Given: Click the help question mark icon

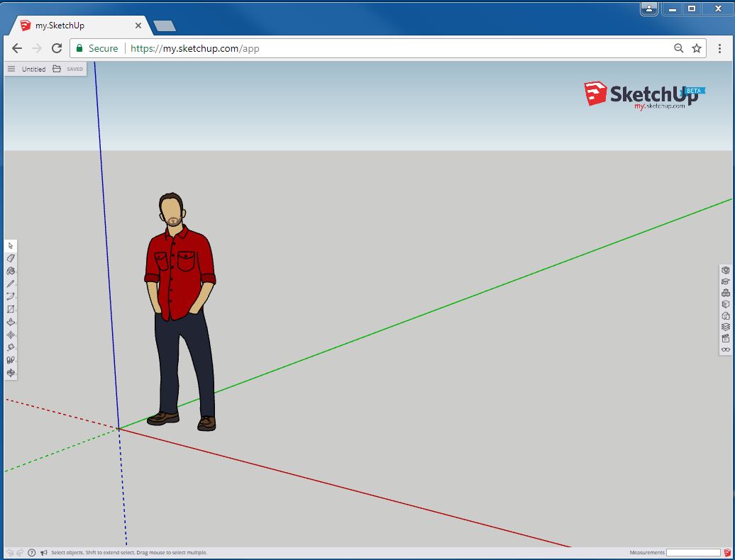Looking at the screenshot, I should [32, 552].
